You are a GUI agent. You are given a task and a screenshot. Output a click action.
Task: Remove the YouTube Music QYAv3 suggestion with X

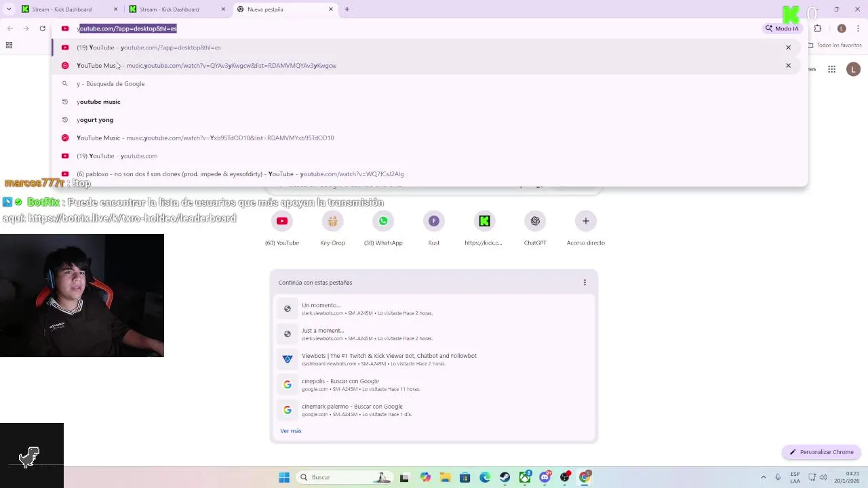coord(788,66)
